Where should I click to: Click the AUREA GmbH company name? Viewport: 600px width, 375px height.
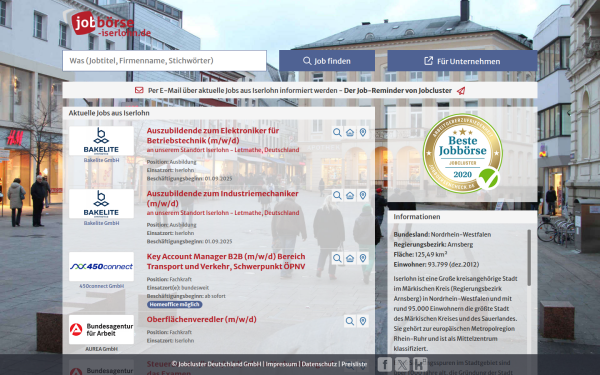[x=101, y=349]
